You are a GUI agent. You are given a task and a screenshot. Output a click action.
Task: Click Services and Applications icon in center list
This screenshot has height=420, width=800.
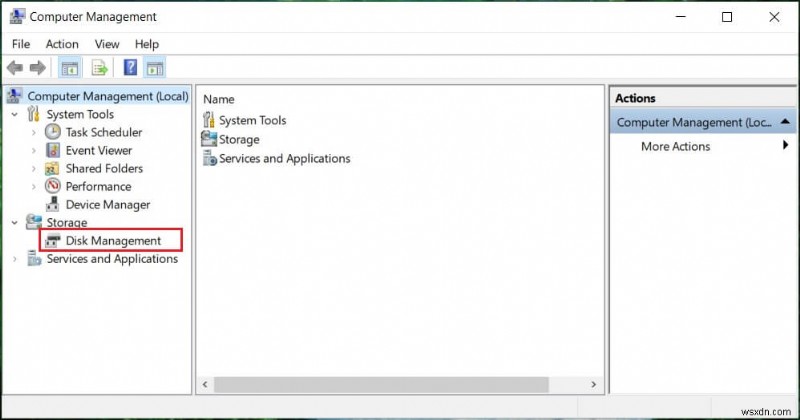(x=210, y=158)
